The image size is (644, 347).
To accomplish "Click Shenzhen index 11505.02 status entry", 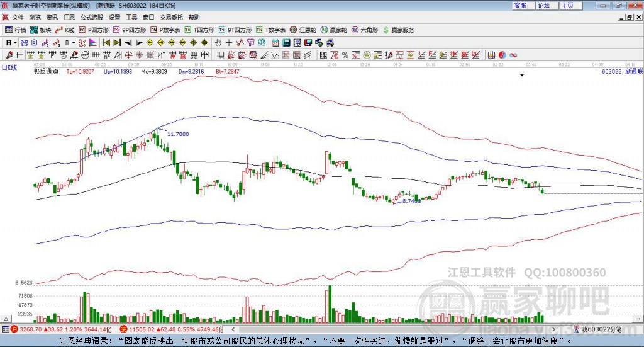I will [171, 329].
